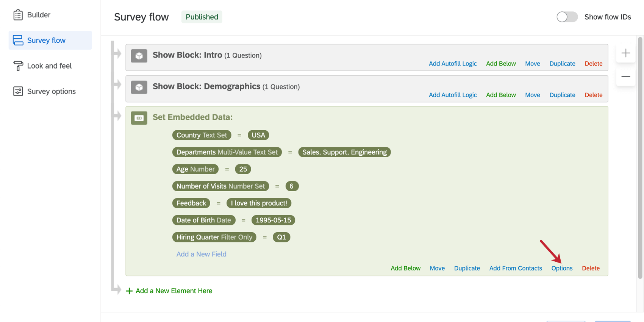Viewport: 644px width, 322px height.
Task: Click the zoom out minus icon
Action: tap(625, 77)
